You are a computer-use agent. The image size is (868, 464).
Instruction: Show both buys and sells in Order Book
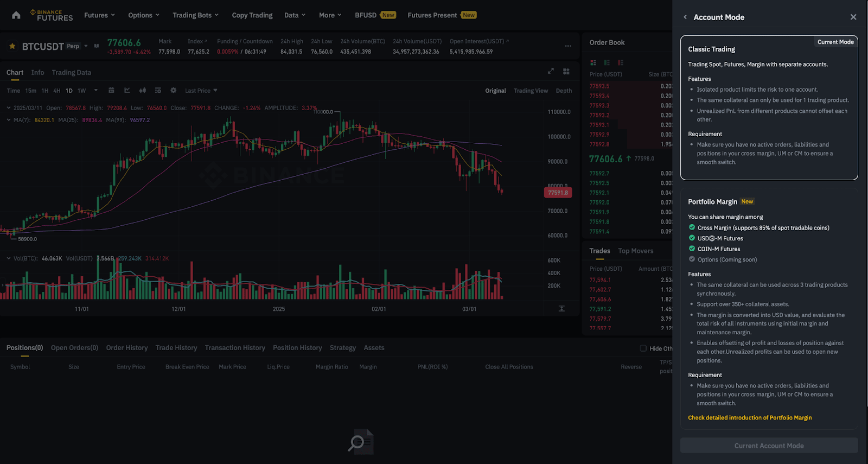click(x=593, y=62)
